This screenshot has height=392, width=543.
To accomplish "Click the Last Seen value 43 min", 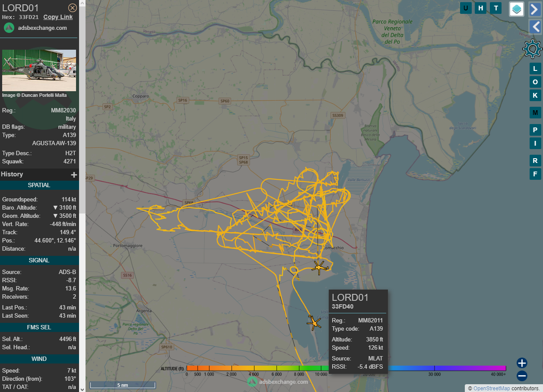I will tap(67, 316).
